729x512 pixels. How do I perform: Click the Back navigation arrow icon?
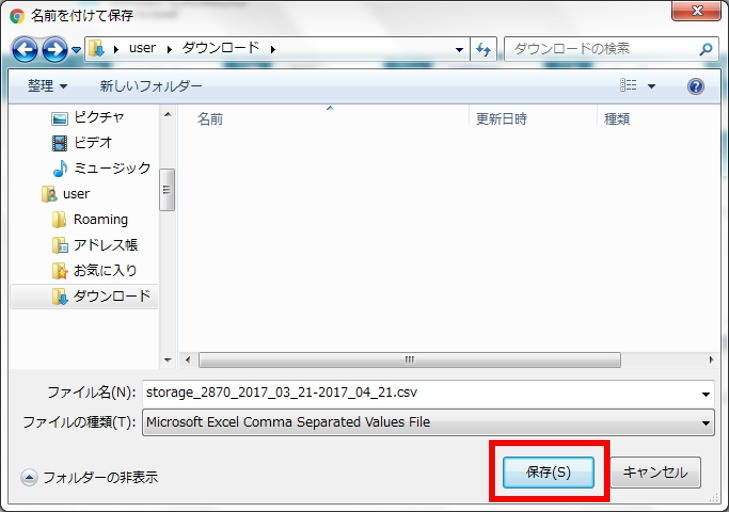click(25, 49)
